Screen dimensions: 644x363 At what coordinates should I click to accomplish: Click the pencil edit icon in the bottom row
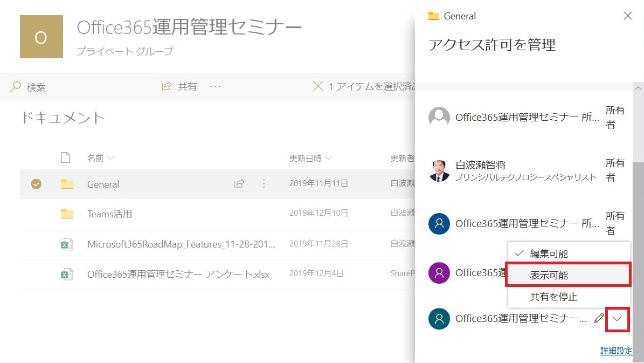[599, 318]
